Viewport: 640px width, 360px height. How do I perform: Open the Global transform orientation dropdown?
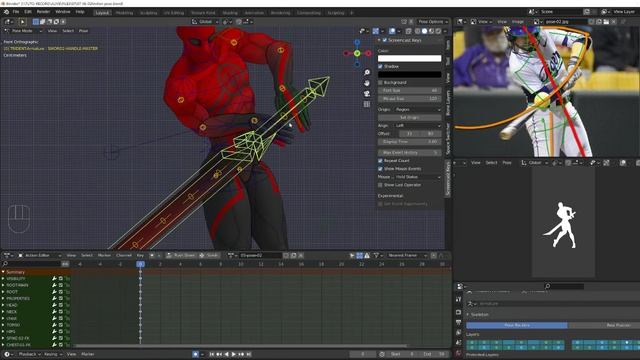[x=205, y=22]
